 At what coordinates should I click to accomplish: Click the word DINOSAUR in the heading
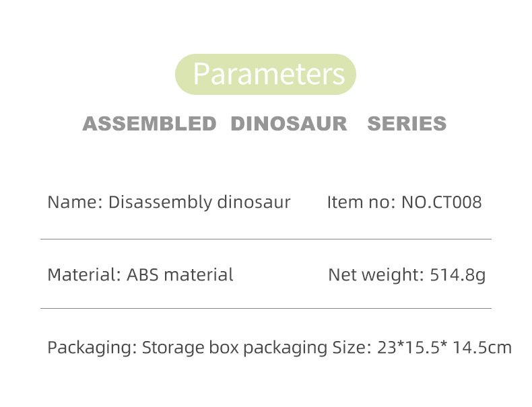pyautogui.click(x=289, y=124)
